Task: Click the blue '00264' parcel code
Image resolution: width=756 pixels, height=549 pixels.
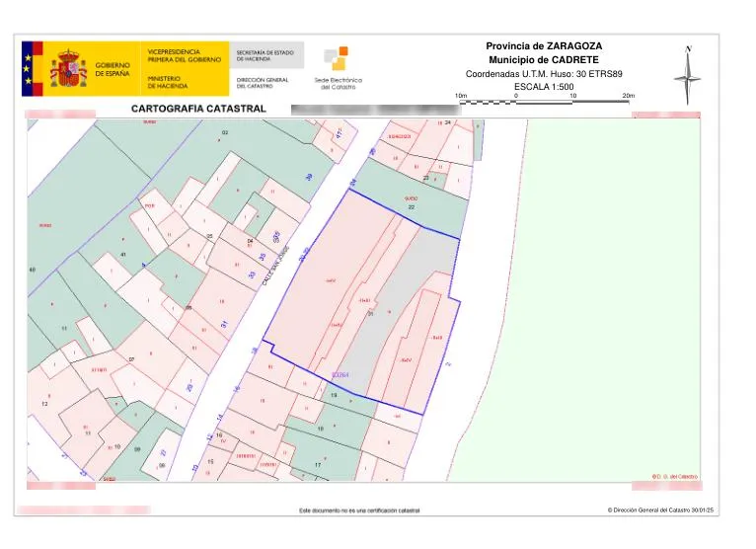Action: pos(340,374)
